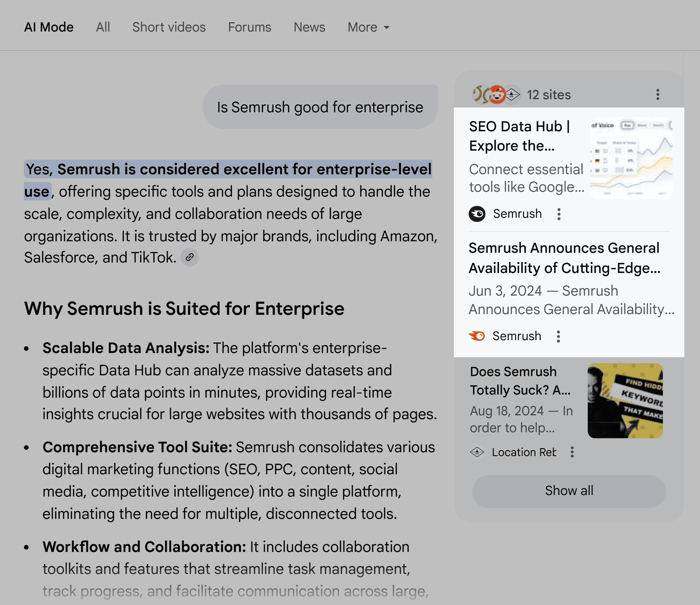Open the kebab menu on the Semrush announcement source
Viewport: 700px width, 605px height.
558,336
